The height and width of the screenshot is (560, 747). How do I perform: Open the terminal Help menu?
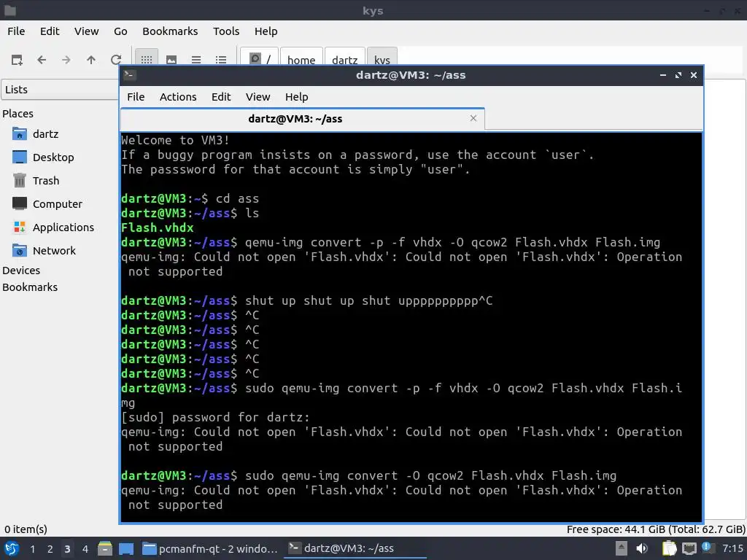click(296, 97)
